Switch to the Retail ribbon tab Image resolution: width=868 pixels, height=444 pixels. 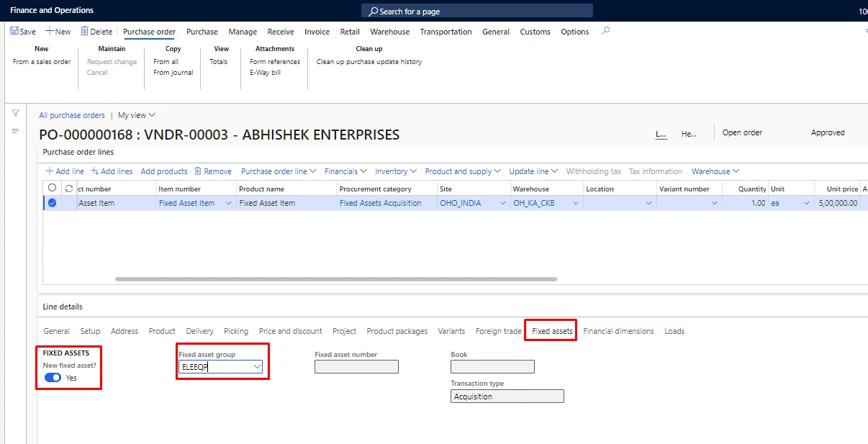coord(350,32)
